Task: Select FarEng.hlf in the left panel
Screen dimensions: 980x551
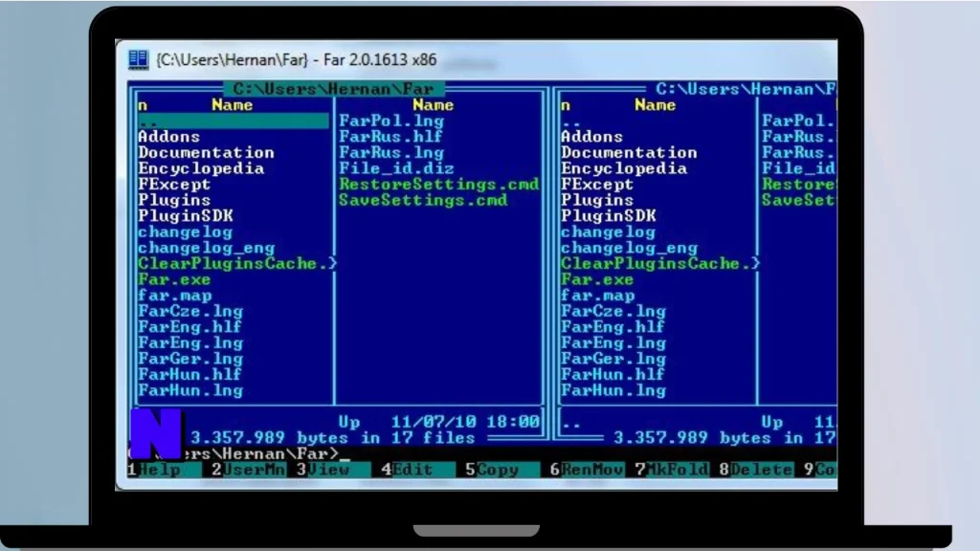Action: [190, 327]
